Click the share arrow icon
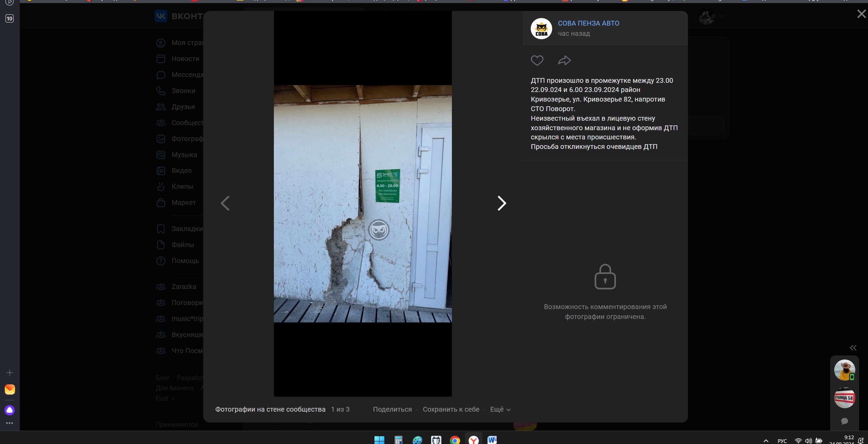 [564, 61]
